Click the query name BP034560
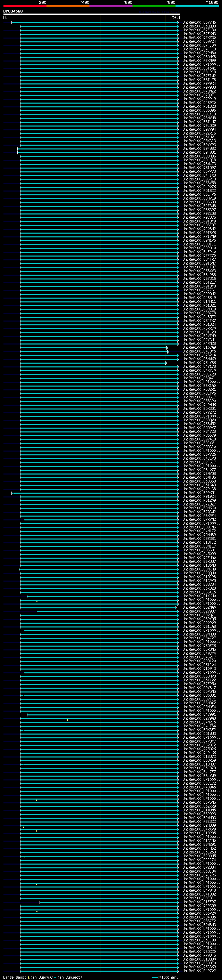 point(13,11)
